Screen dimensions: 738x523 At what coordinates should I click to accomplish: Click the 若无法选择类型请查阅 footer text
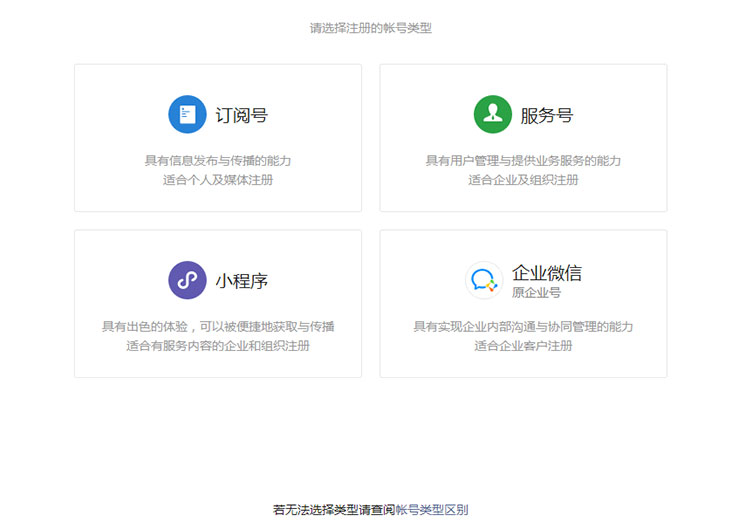click(333, 509)
